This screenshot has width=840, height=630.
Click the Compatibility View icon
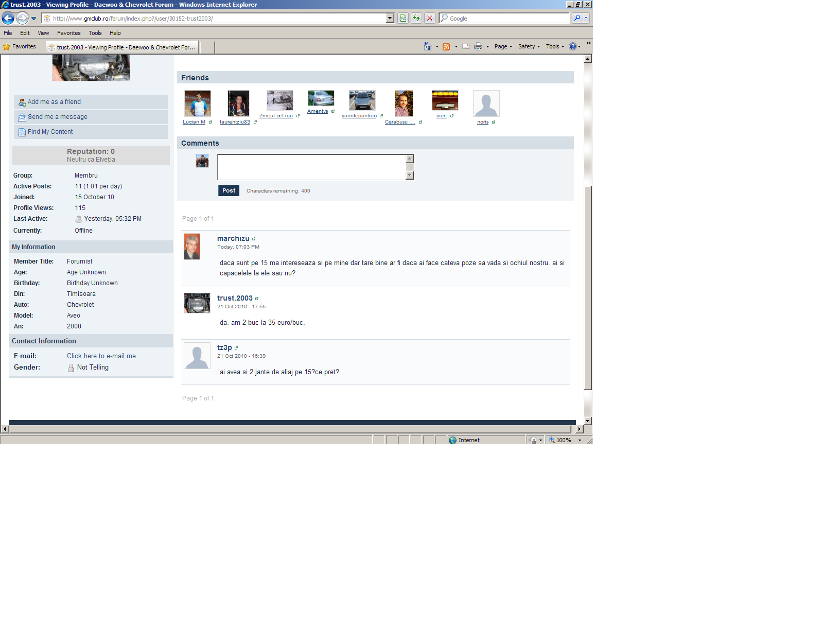[x=403, y=19]
